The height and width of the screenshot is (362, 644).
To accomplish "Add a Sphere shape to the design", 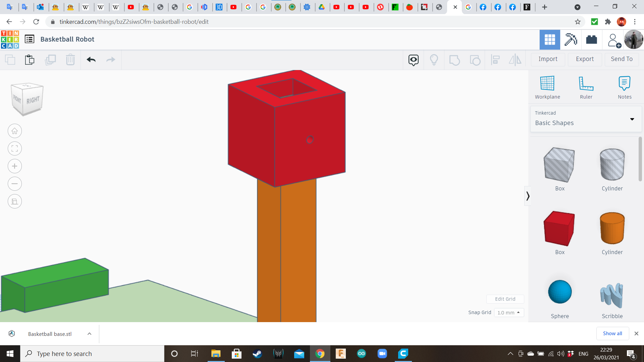I will point(559,292).
